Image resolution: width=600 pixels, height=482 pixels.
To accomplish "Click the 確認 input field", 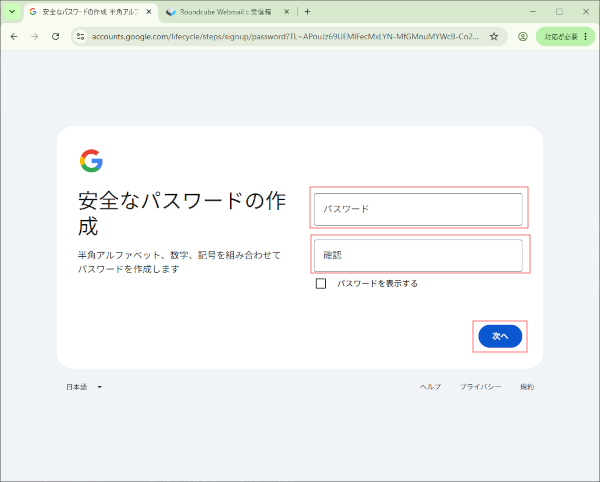I will tap(418, 255).
